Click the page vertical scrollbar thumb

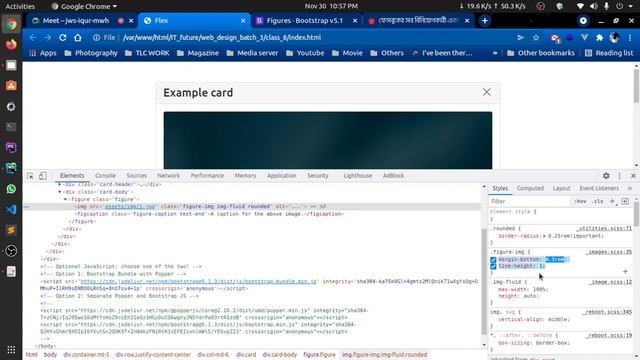(636, 85)
